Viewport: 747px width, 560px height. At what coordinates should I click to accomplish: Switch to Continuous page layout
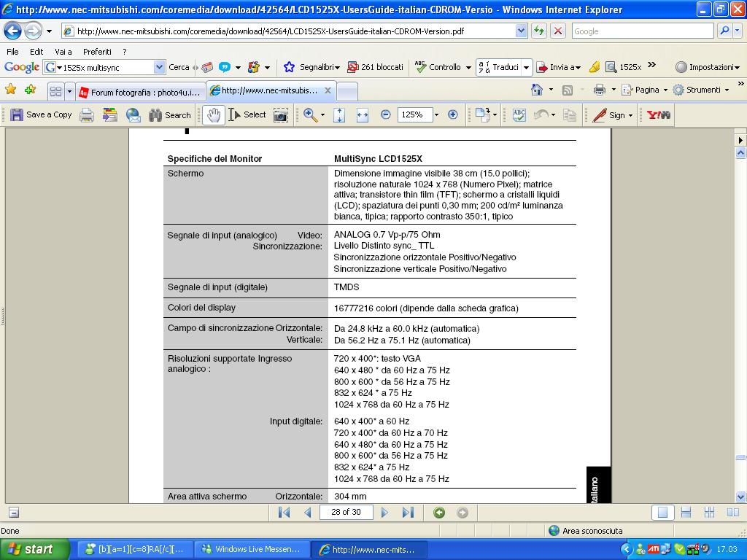686,513
